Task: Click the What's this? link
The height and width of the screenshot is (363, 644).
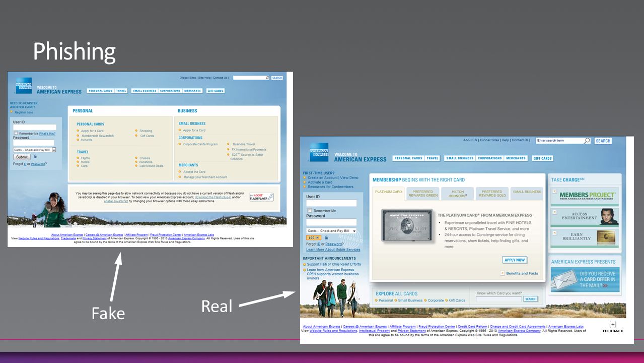Action: coord(47,134)
